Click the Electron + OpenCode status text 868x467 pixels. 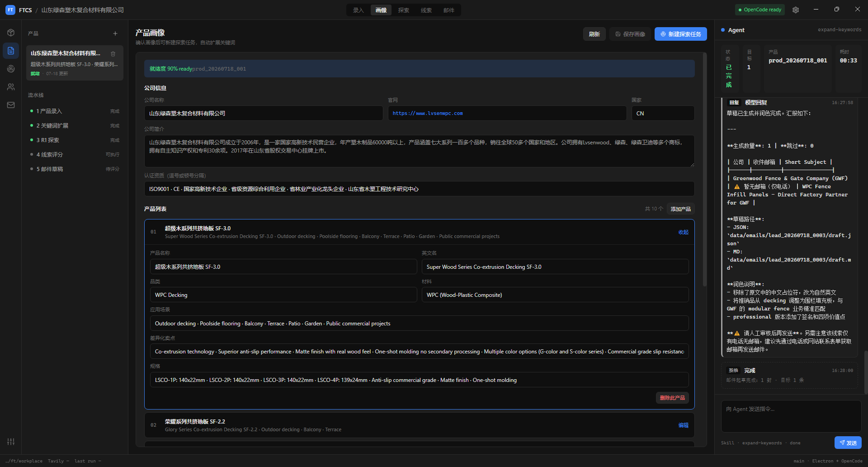pyautogui.click(x=837, y=461)
